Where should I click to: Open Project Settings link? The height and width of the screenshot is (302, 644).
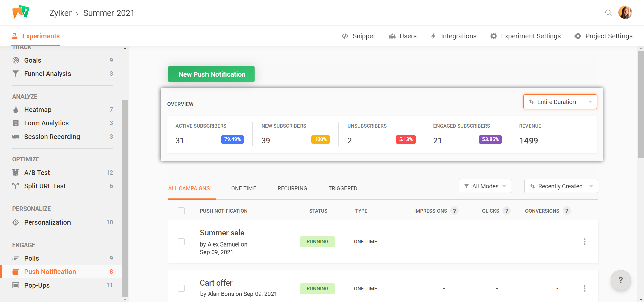click(603, 36)
